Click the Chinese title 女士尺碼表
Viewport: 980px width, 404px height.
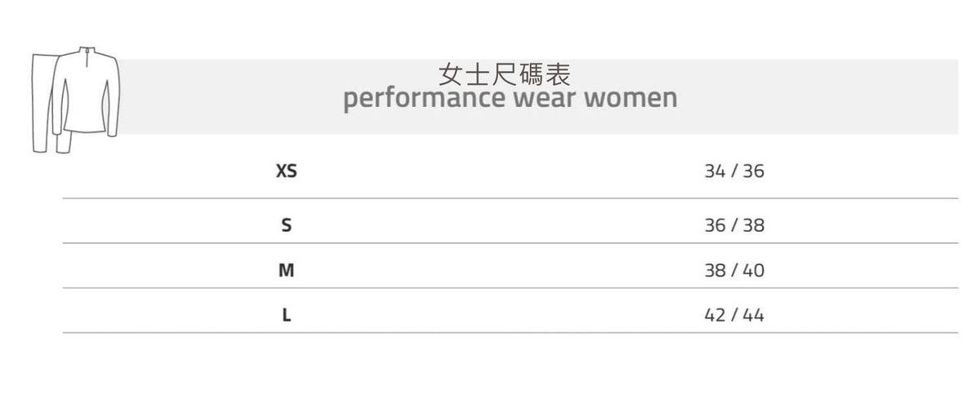point(505,75)
